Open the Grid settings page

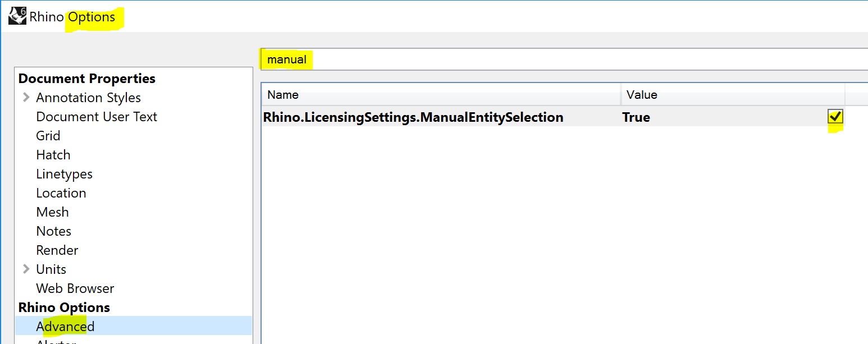48,136
